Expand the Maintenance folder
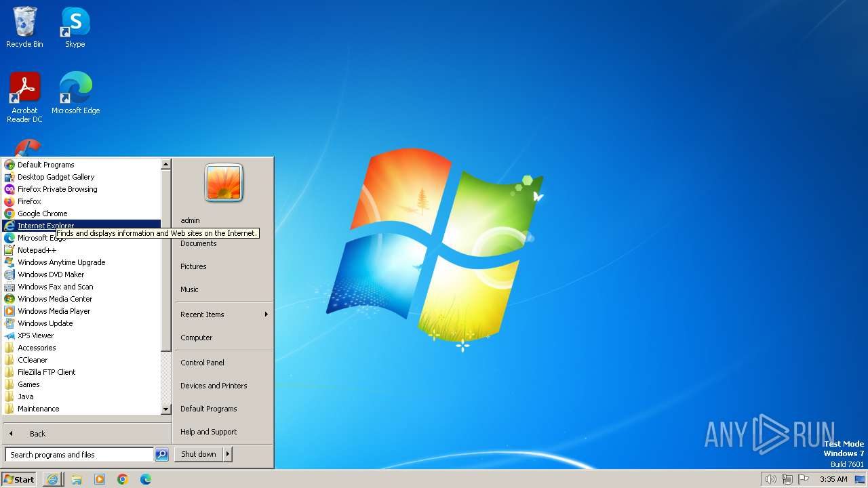This screenshot has height=488, width=868. (81, 409)
